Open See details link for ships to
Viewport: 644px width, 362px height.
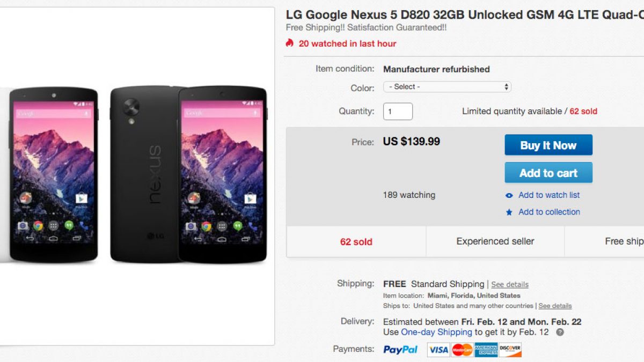click(555, 306)
